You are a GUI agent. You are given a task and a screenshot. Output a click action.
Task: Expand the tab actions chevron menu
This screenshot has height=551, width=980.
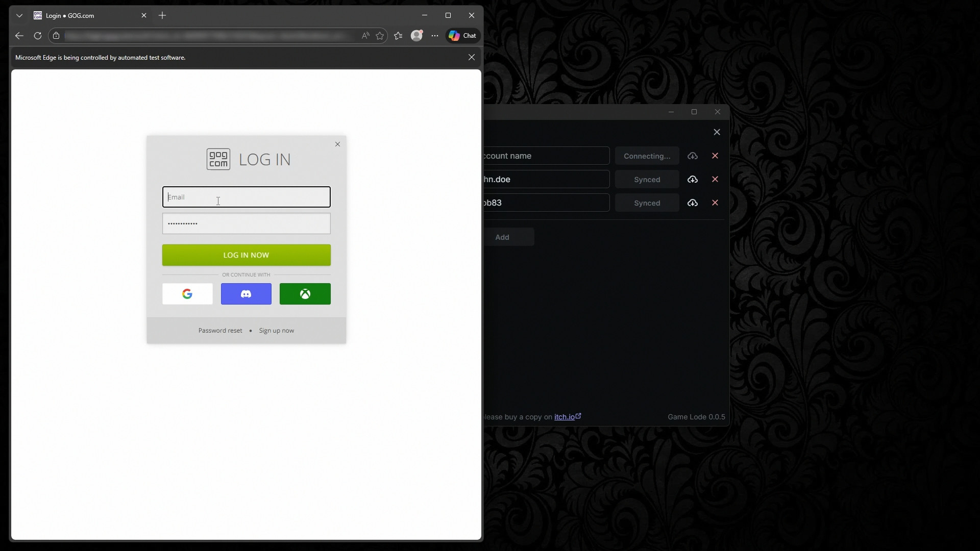click(19, 16)
